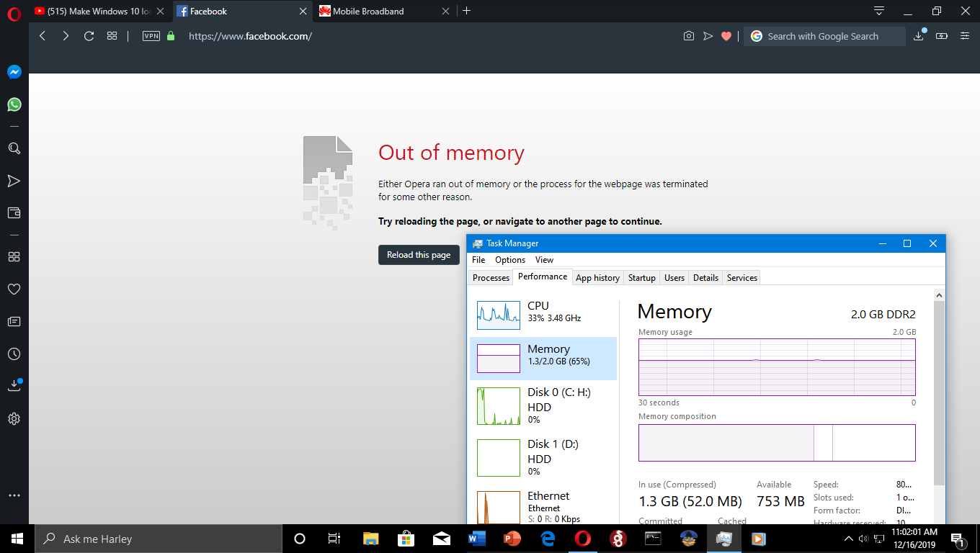Open Messenger in Opera sidebar
The height and width of the screenshot is (553, 980).
coord(14,72)
